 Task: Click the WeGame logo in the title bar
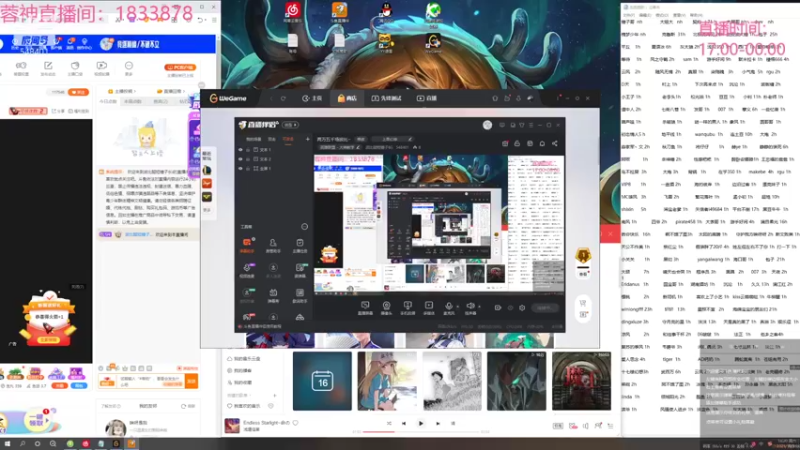(228, 98)
